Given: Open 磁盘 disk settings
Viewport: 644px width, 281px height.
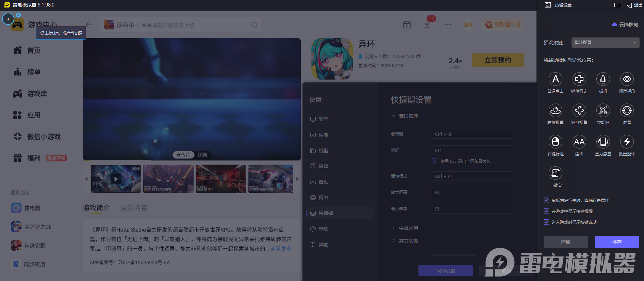Looking at the screenshot, I should 319,166.
